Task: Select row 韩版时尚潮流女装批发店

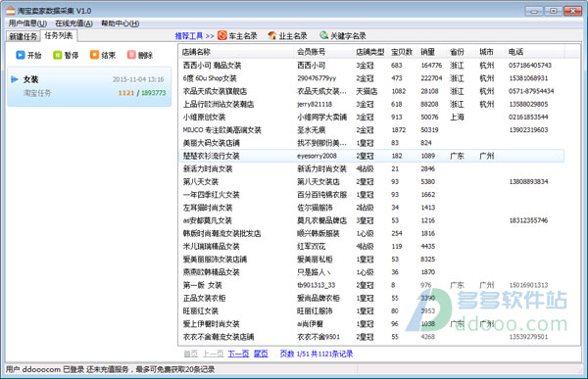Action: [371, 233]
